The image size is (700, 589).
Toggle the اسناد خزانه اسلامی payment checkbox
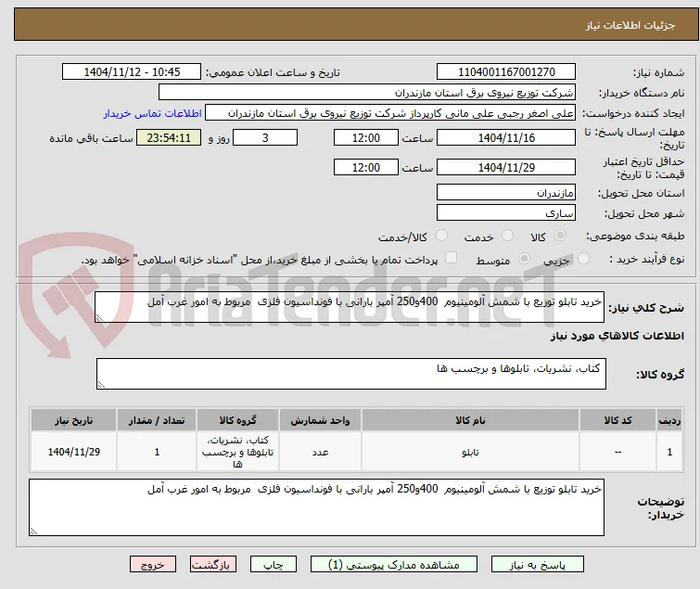tap(452, 258)
